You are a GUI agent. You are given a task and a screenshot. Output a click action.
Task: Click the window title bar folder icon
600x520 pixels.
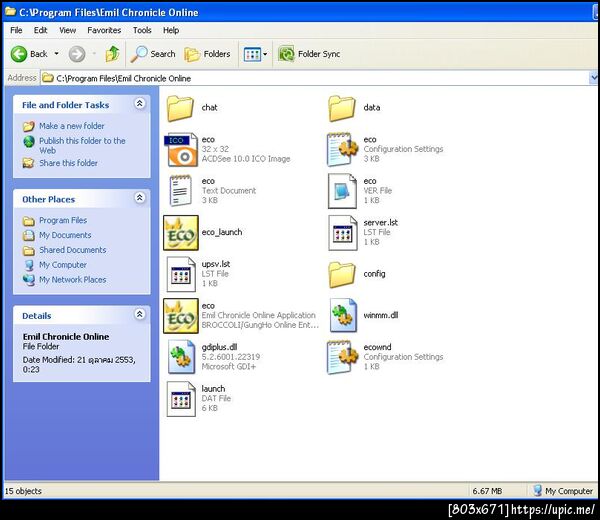(10, 11)
